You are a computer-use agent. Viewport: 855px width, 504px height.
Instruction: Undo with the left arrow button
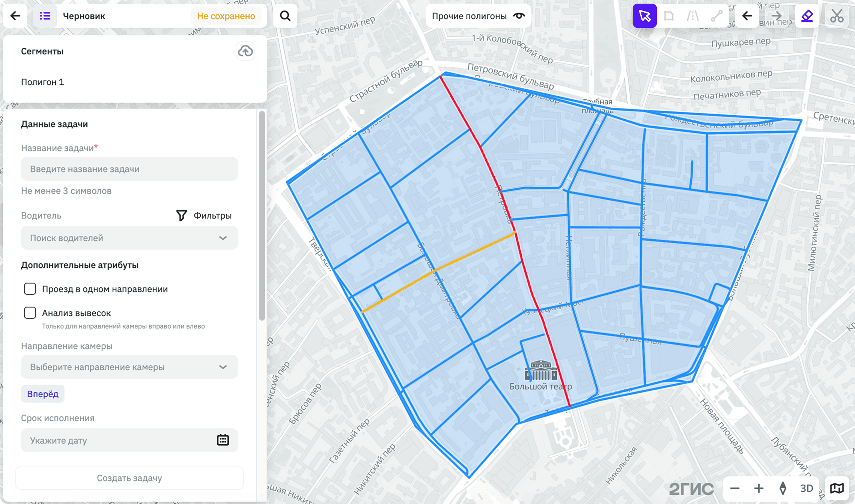click(x=747, y=16)
